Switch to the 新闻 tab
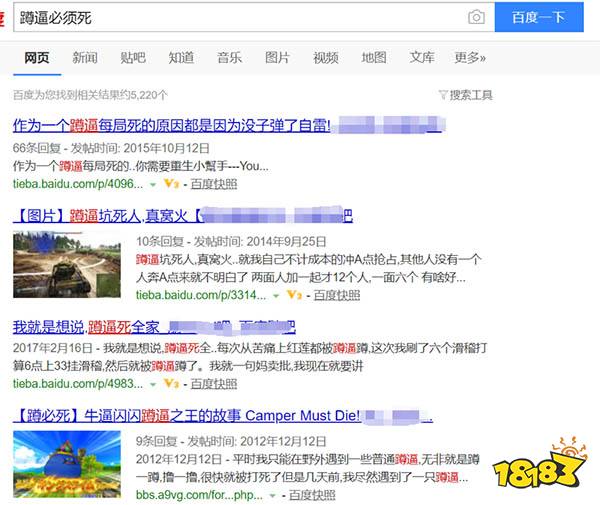This screenshot has height=505, width=600. point(85,57)
